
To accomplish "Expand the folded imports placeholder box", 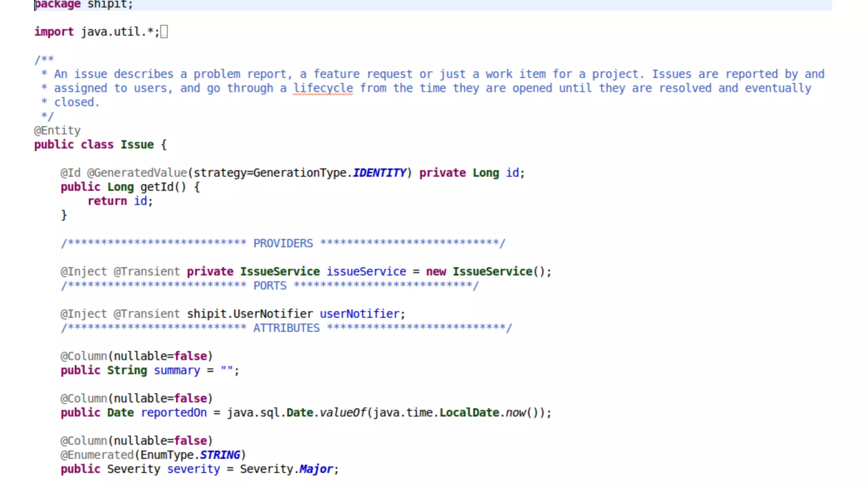I will 164,32.
